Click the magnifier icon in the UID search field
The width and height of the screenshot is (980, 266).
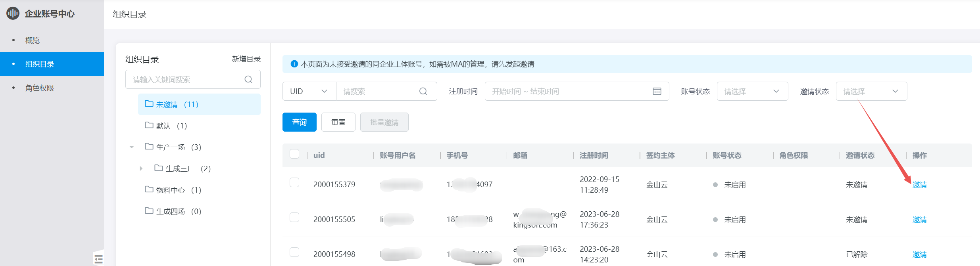pos(423,91)
